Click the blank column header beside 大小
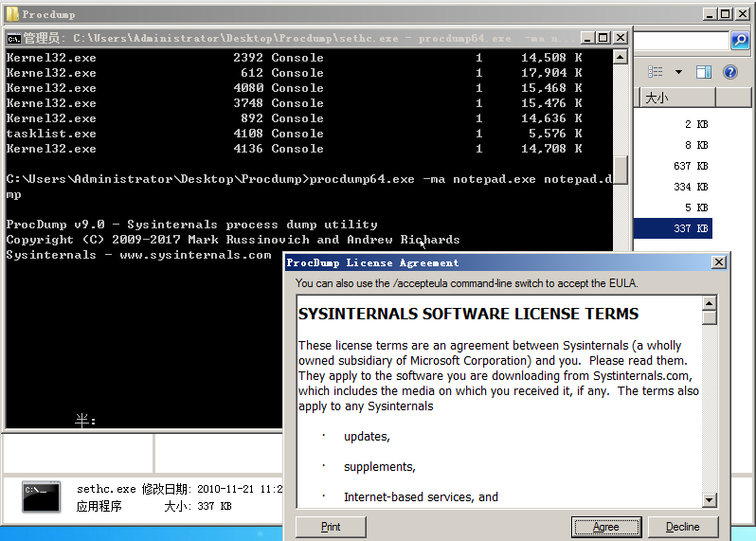The height and width of the screenshot is (541, 756). (733, 98)
